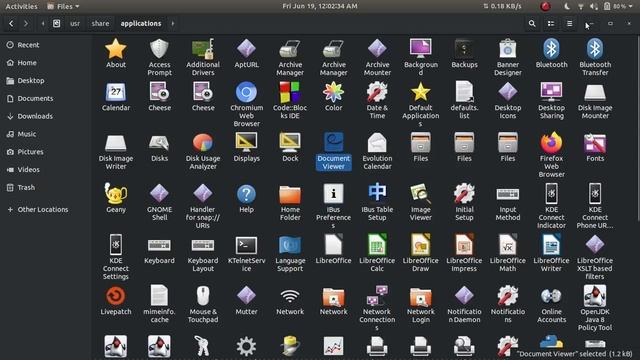Image resolution: width=640 pixels, height=360 pixels.
Task: Go back with the back arrow
Action: click(x=11, y=24)
